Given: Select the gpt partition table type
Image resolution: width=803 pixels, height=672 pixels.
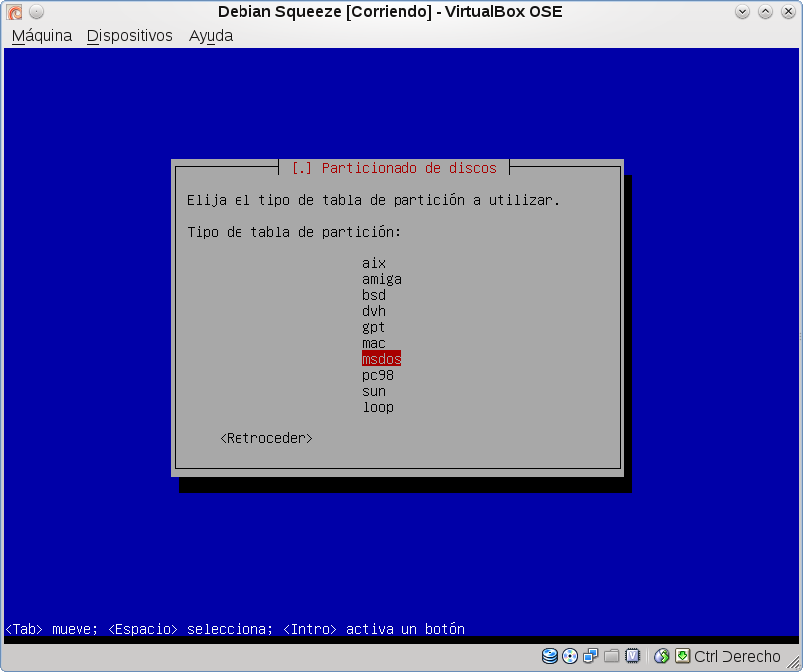Looking at the screenshot, I should 374,327.
